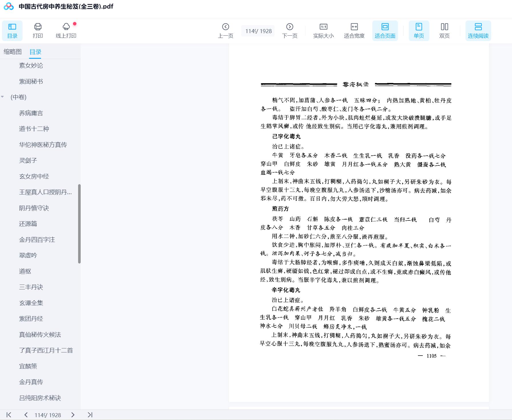Enable 连续阅读 continuous reading mode
Viewport: 512px width, 420px height.
tap(478, 30)
